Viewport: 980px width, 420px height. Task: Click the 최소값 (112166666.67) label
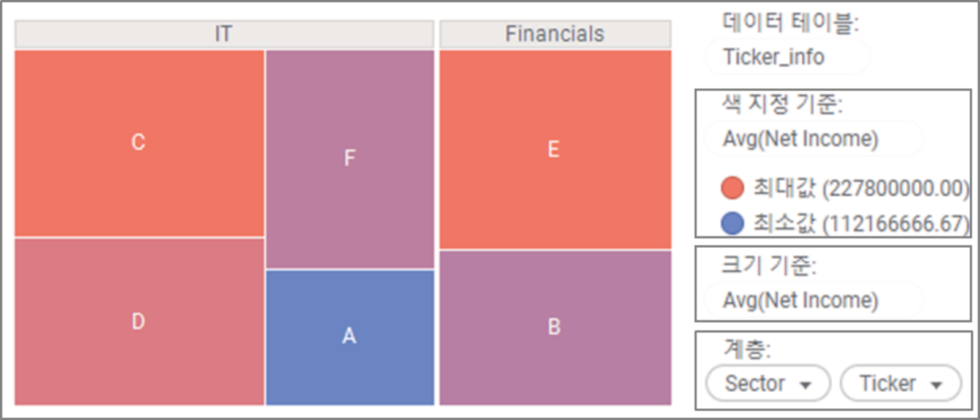tap(861, 223)
